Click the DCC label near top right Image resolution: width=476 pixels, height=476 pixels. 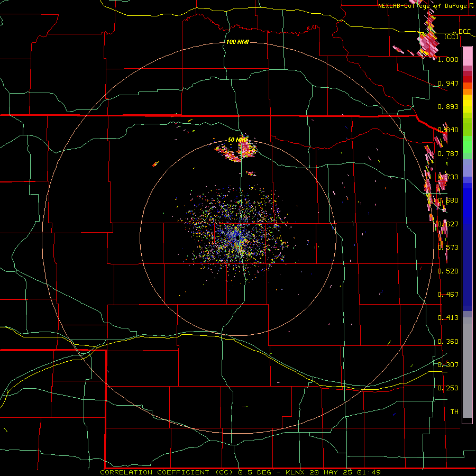pyautogui.click(x=464, y=32)
